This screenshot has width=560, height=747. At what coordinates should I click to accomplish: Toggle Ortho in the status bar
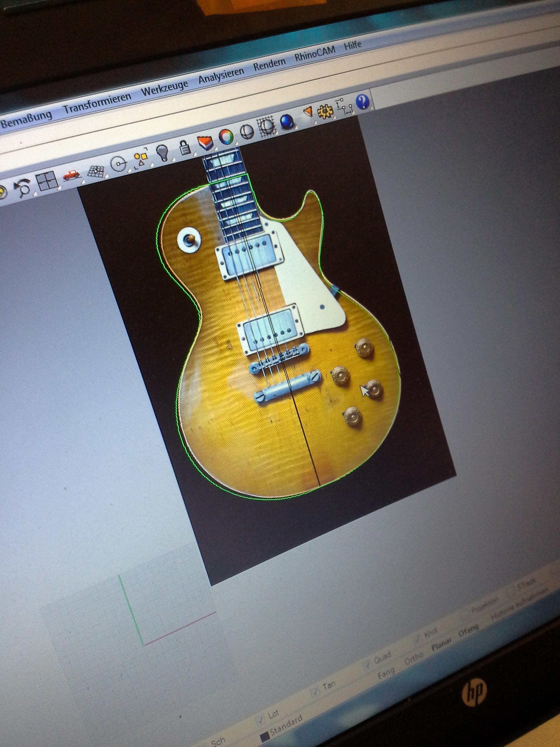[x=414, y=659]
